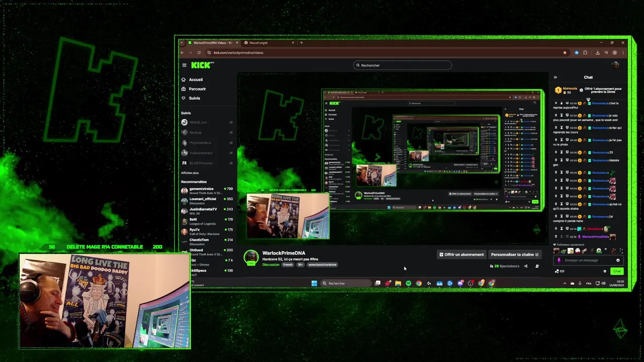Open recommended channel Balti
This screenshot has height=362, width=644.
click(207, 221)
